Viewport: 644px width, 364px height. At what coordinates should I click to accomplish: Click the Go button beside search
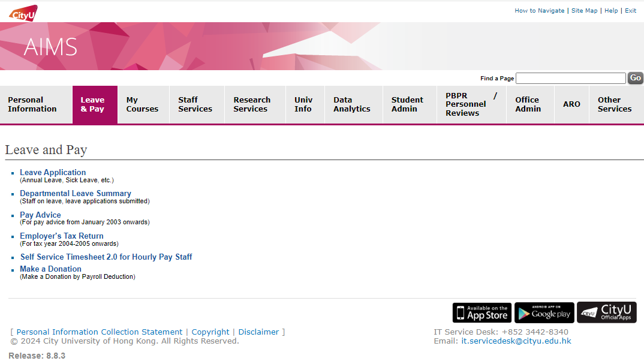click(635, 78)
